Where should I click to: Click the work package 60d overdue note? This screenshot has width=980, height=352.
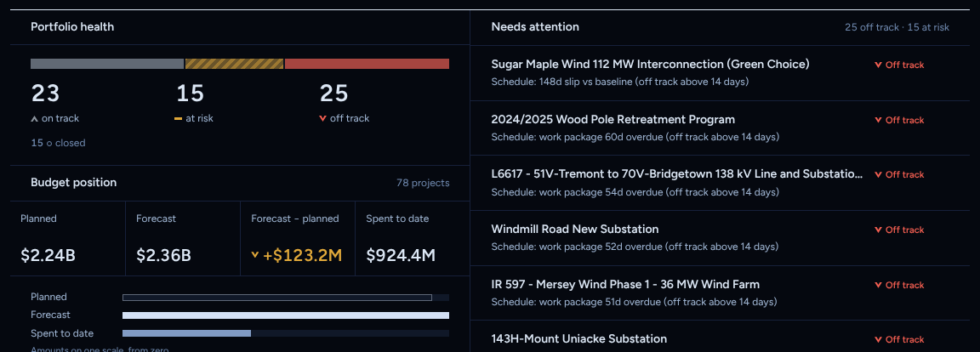point(635,137)
